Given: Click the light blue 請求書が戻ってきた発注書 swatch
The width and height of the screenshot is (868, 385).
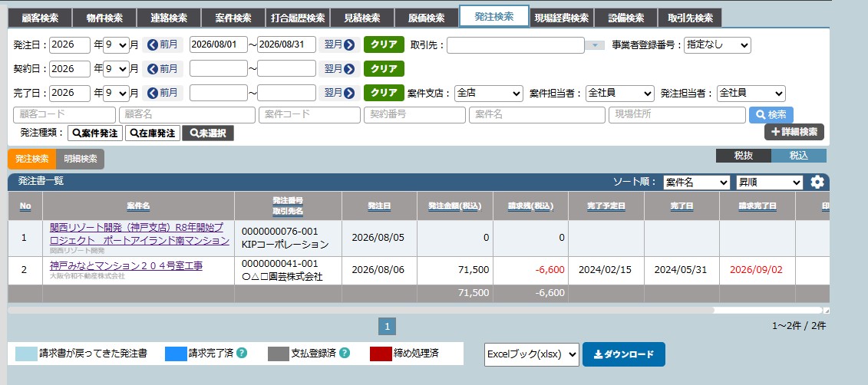Looking at the screenshot, I should [25, 354].
